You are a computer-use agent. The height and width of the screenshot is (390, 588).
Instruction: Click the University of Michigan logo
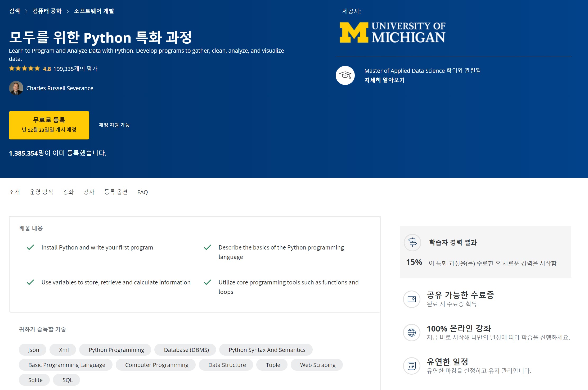[x=392, y=33]
